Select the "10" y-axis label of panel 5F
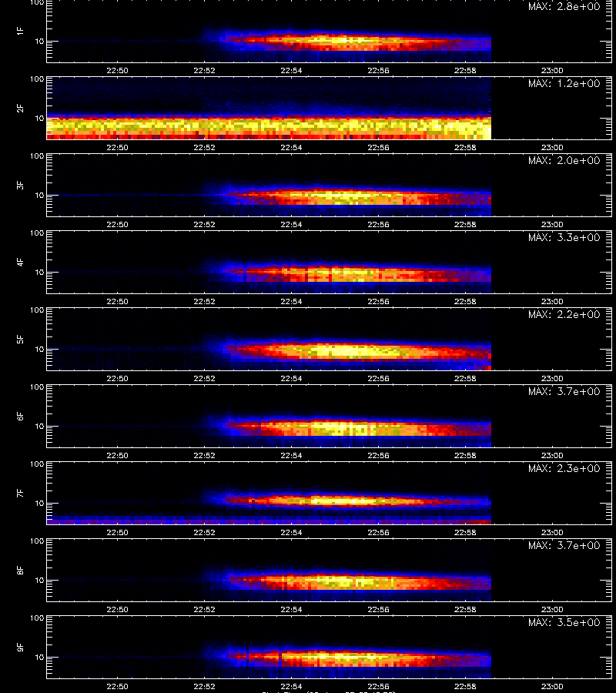Image resolution: width=616 pixels, height=693 pixels. pos(39,349)
